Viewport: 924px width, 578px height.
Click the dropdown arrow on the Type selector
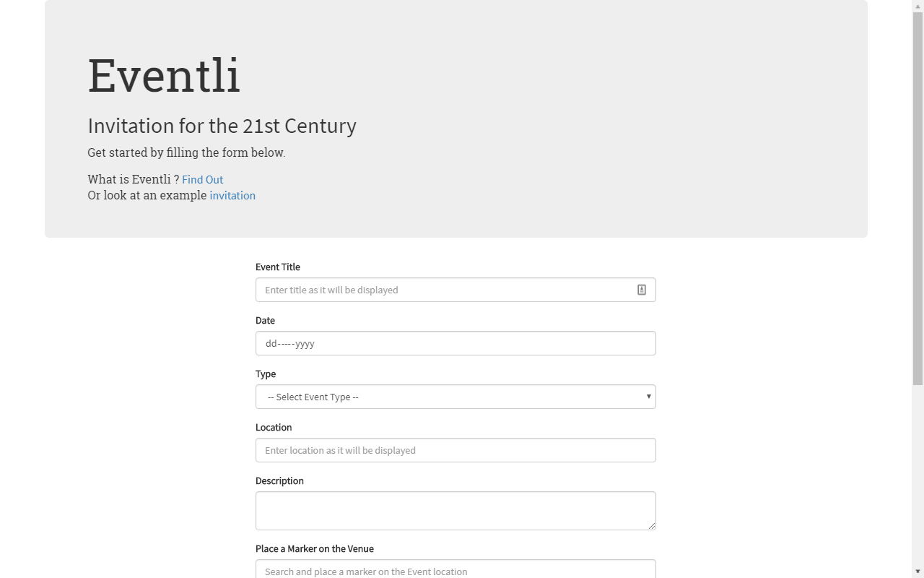648,397
